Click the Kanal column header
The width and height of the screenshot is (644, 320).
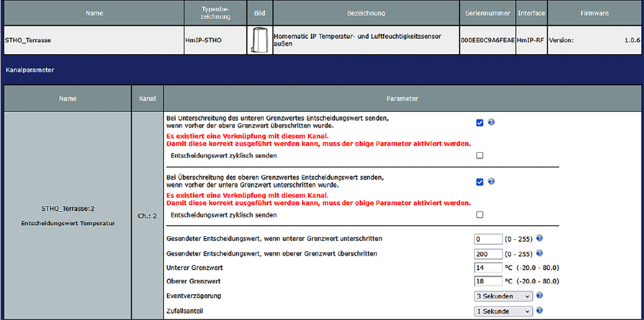tap(147, 99)
